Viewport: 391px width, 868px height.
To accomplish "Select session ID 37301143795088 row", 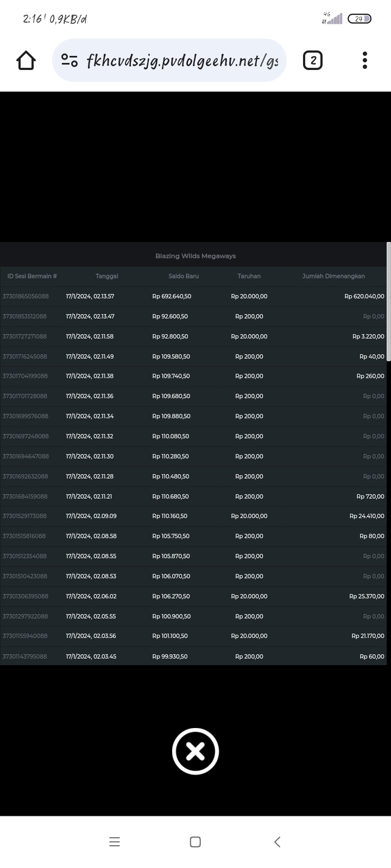I will (25, 656).
